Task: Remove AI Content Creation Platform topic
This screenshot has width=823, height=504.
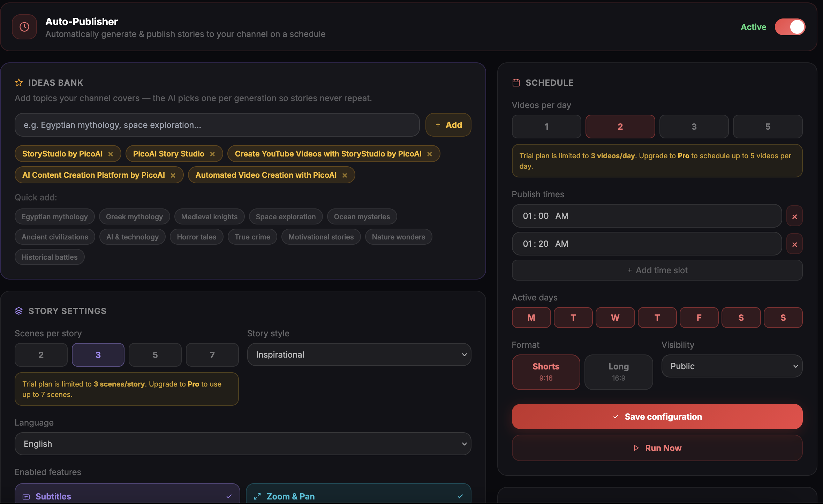Action: click(x=173, y=175)
